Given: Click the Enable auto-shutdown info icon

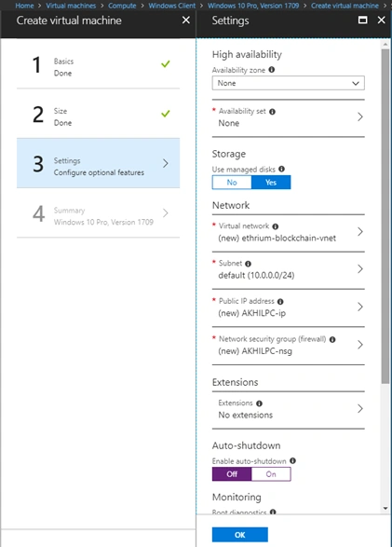Looking at the screenshot, I should click(x=292, y=460).
